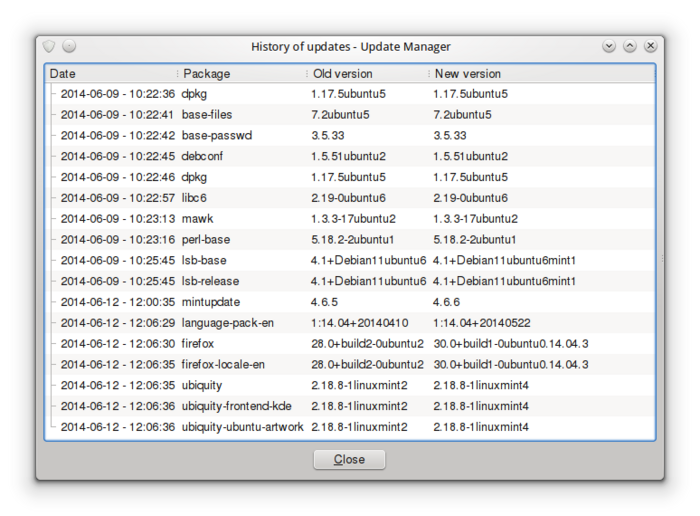This screenshot has width=700, height=516.
Task: Select the lsb-release update row
Action: pyautogui.click(x=210, y=281)
